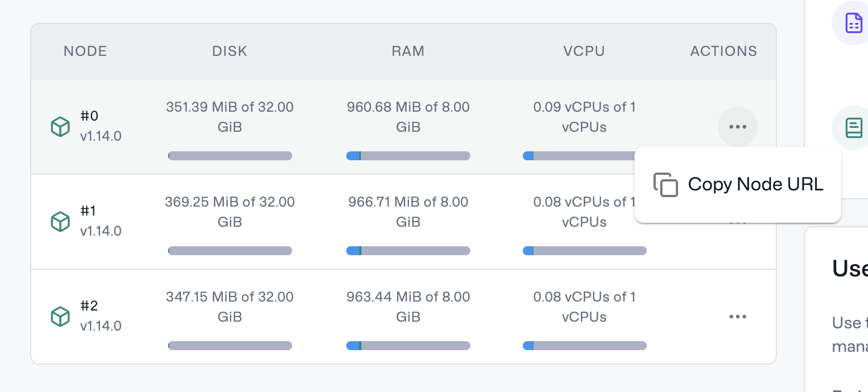868x392 pixels.
Task: Open the actions menu for node #1
Action: coord(738,222)
